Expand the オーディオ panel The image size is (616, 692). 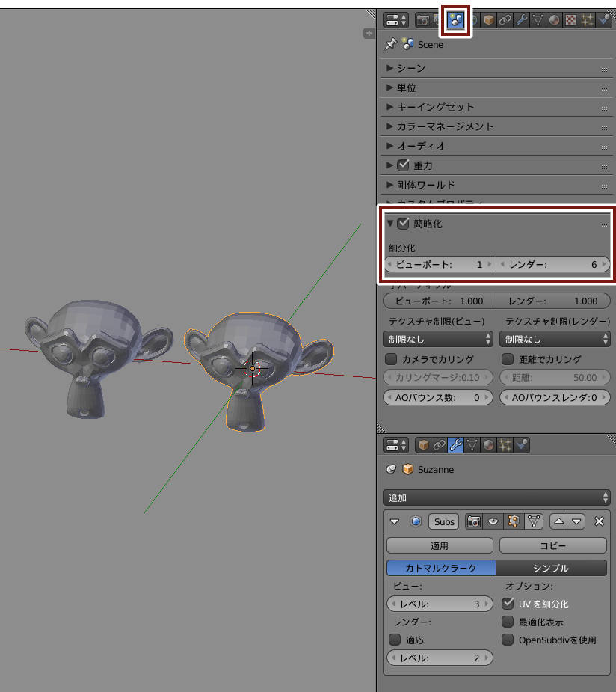click(389, 146)
